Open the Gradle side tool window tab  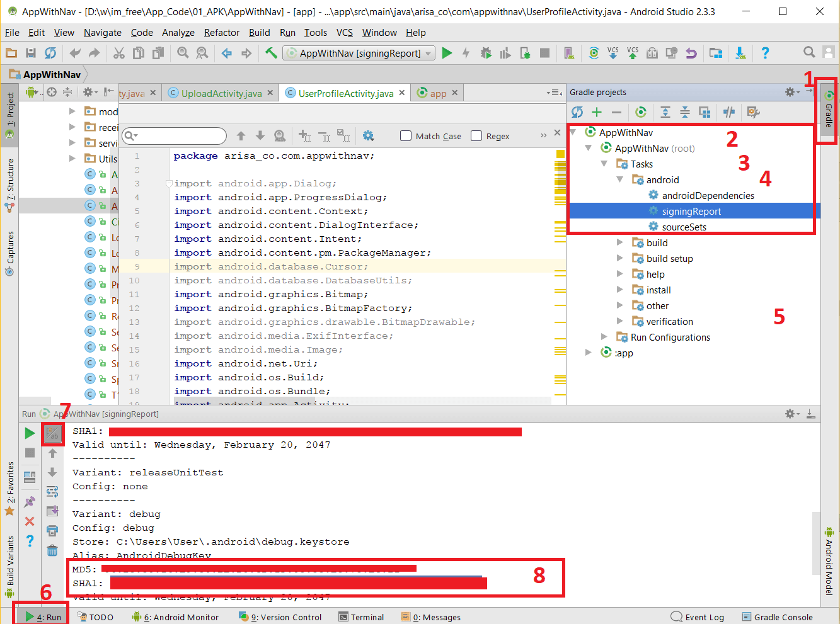829,110
